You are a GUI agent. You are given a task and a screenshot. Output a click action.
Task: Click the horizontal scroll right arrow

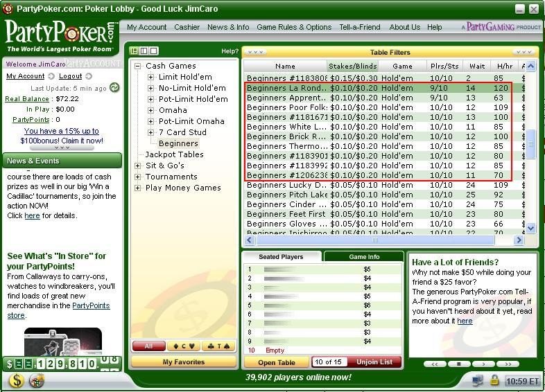tap(518, 240)
